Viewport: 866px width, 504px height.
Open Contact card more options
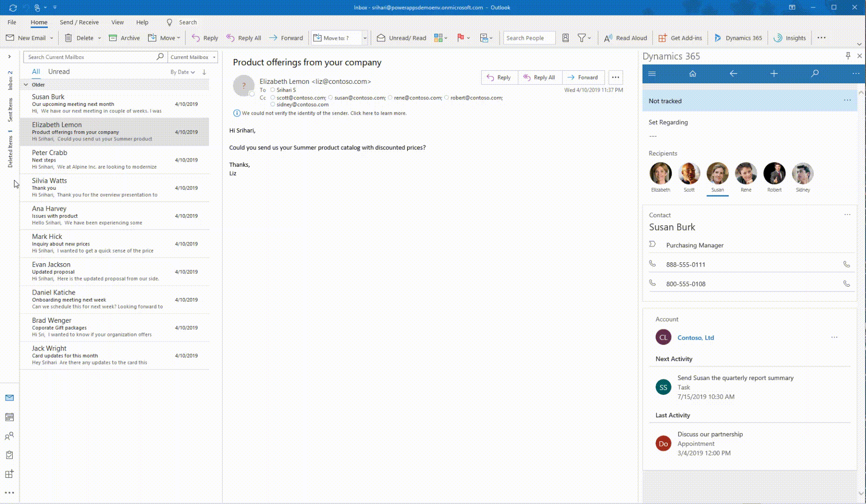[x=847, y=215]
